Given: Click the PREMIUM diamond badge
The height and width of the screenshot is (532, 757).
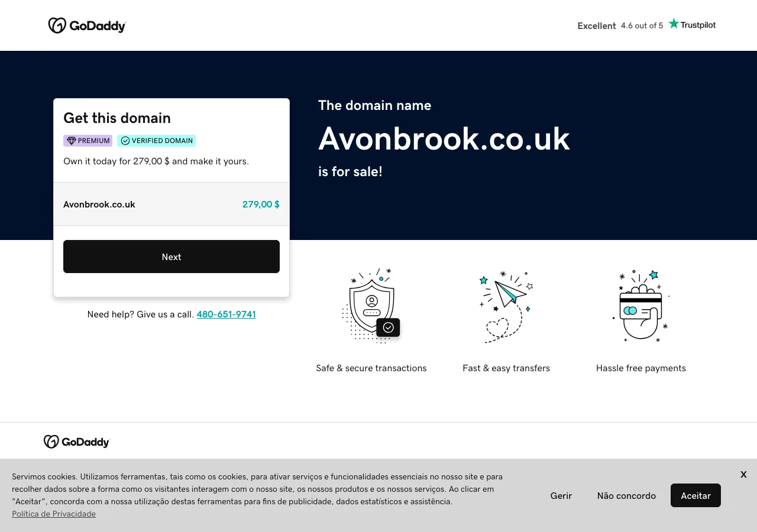Looking at the screenshot, I should pyautogui.click(x=88, y=140).
